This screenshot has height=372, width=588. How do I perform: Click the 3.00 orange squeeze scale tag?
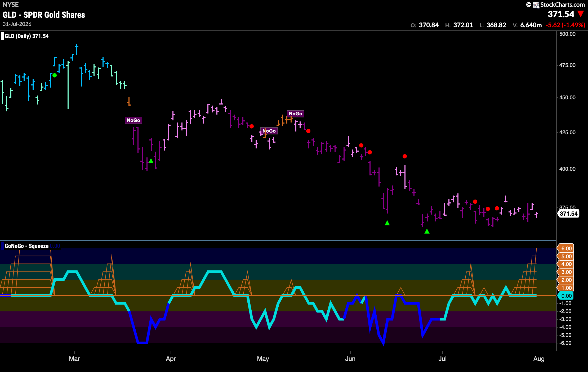pyautogui.click(x=566, y=272)
